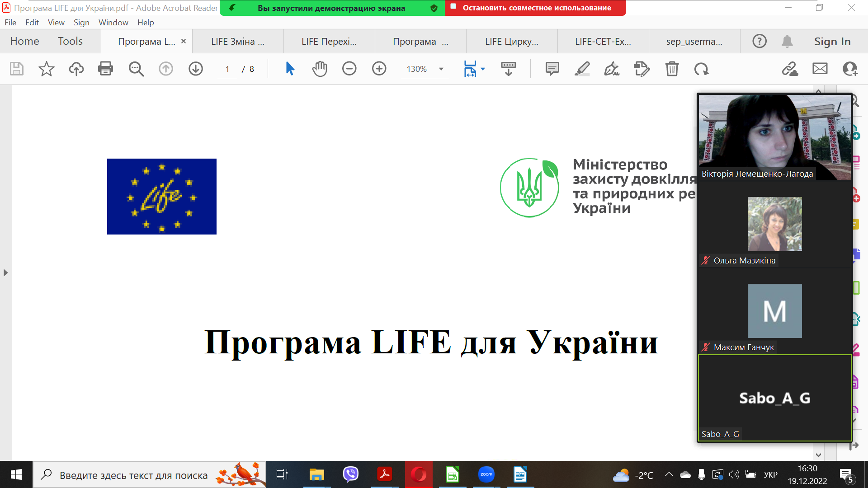Click the Zoom out minus icon
The height and width of the screenshot is (488, 868).
[x=349, y=69]
